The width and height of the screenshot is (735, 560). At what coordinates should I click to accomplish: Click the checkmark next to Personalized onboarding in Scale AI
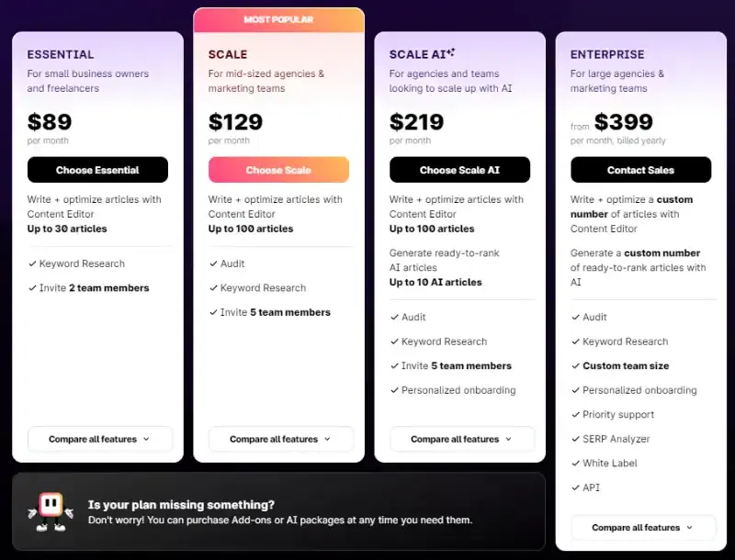click(x=392, y=390)
